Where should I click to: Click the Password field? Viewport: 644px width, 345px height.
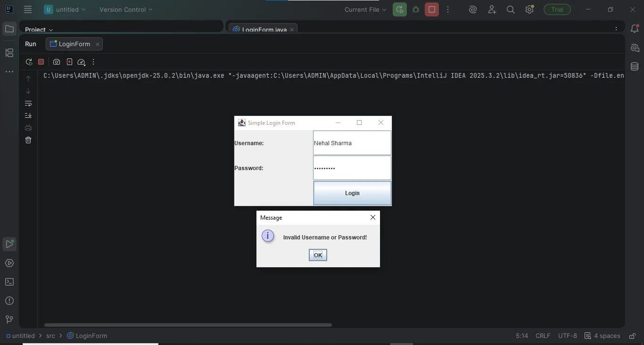352,168
